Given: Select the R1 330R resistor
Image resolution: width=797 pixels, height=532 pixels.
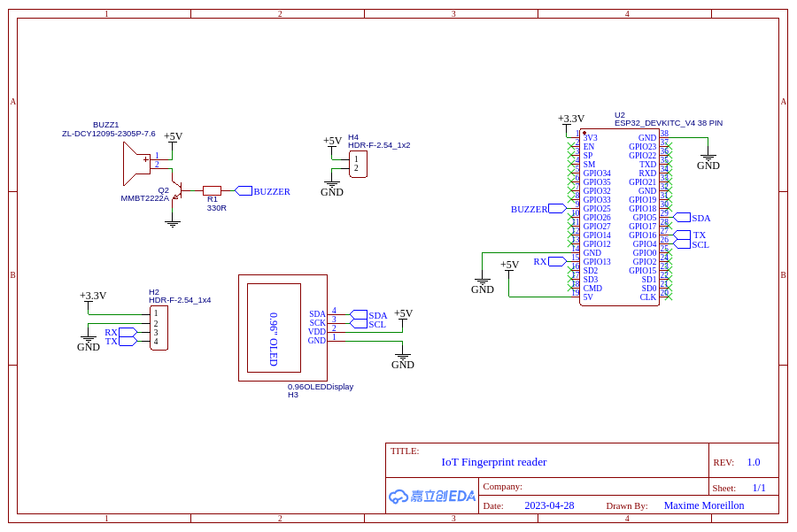Looking at the screenshot, I should 212,190.
